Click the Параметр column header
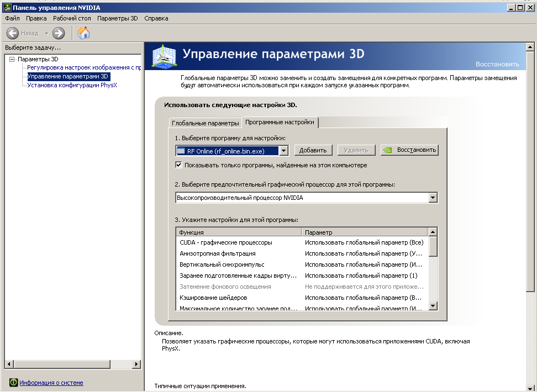This screenshot has width=537, height=392. (x=365, y=232)
